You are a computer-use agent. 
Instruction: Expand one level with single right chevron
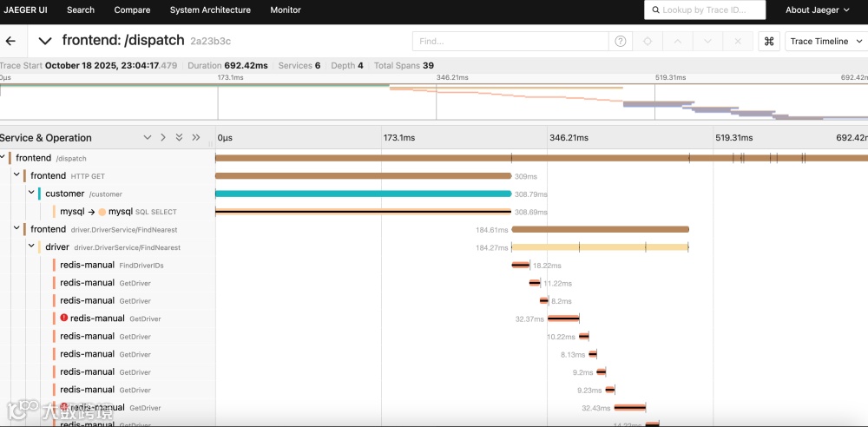point(163,137)
